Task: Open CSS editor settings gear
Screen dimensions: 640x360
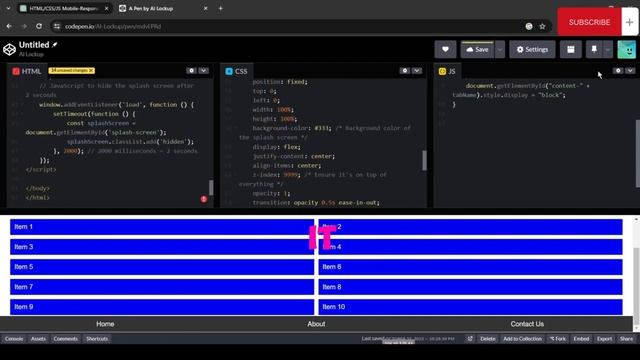Action: [x=405, y=71]
